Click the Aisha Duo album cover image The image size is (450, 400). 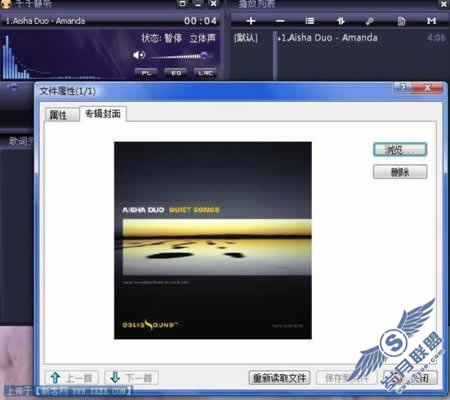tap(213, 240)
